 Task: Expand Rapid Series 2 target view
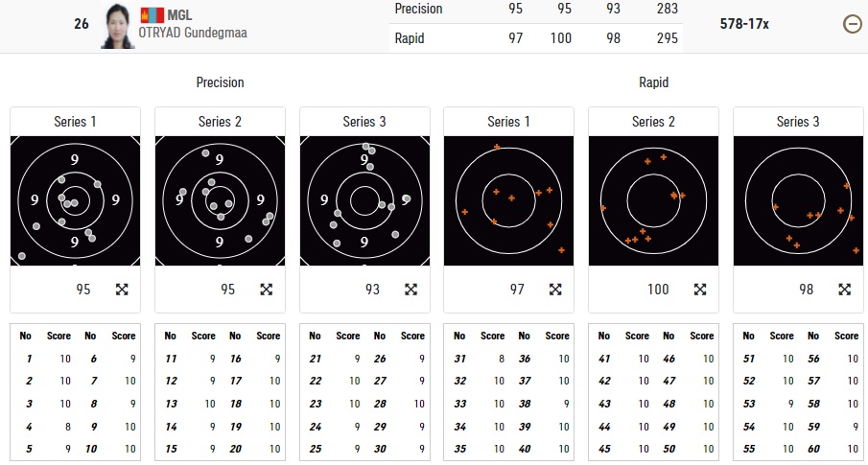click(x=700, y=290)
